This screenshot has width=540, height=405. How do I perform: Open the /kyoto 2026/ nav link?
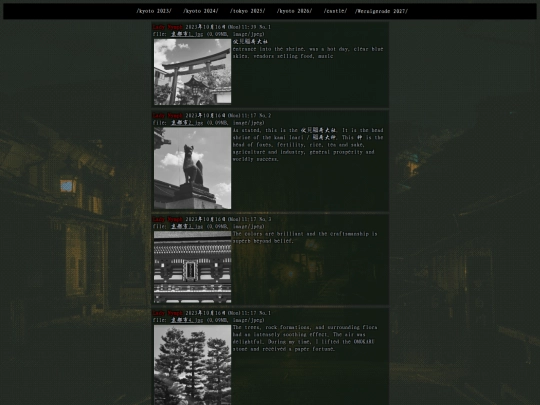pyautogui.click(x=294, y=11)
